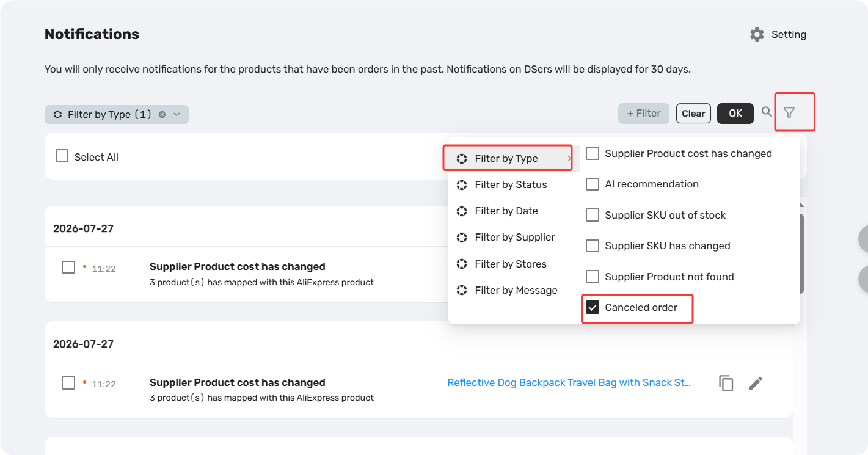Check Supplier SKU out of stock
868x455 pixels.
coord(593,215)
